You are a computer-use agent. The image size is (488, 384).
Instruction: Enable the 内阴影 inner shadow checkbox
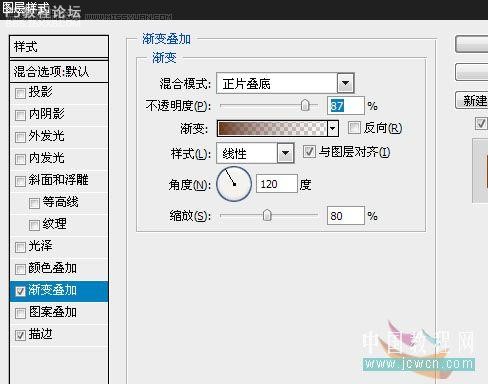[x=20, y=115]
